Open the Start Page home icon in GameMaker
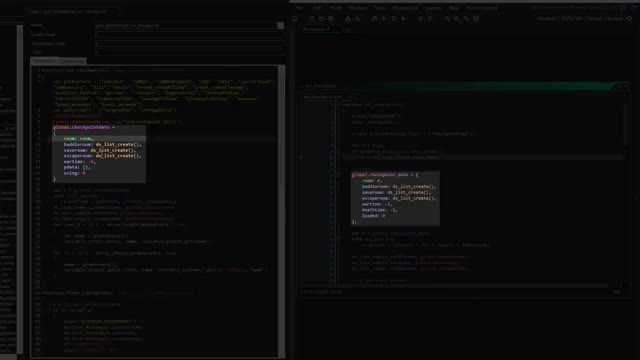The width and height of the screenshot is (640, 360). tap(295, 19)
